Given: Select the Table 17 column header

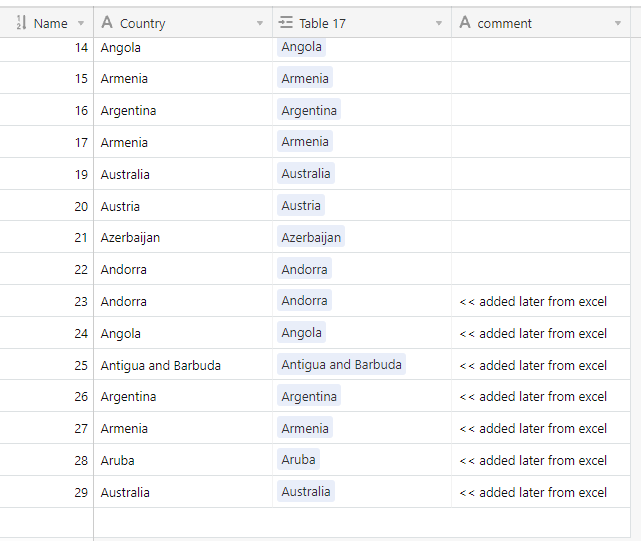Looking at the screenshot, I should pyautogui.click(x=362, y=23).
